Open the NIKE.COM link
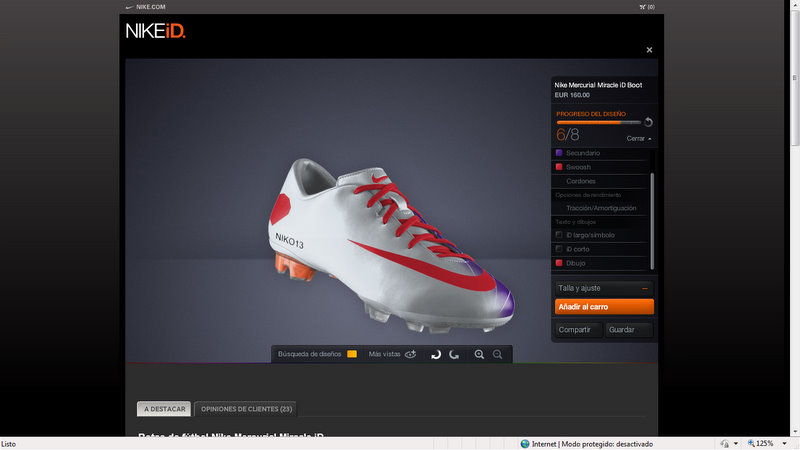 151,7
